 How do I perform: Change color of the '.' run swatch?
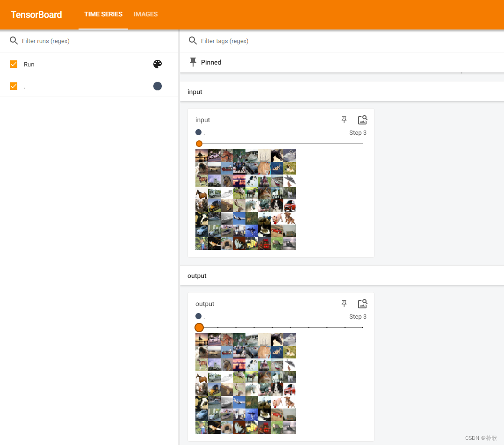[158, 86]
